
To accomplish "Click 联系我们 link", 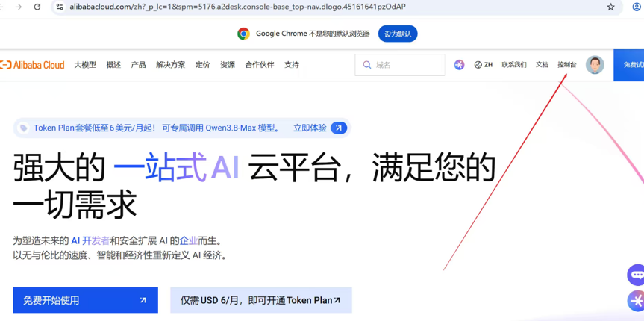I will point(514,65).
